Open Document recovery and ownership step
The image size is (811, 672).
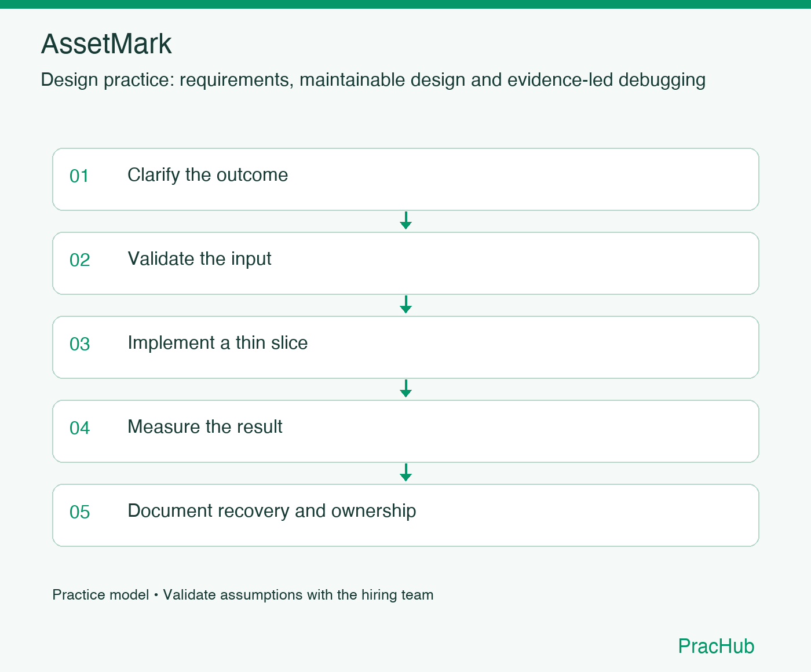coord(405,515)
